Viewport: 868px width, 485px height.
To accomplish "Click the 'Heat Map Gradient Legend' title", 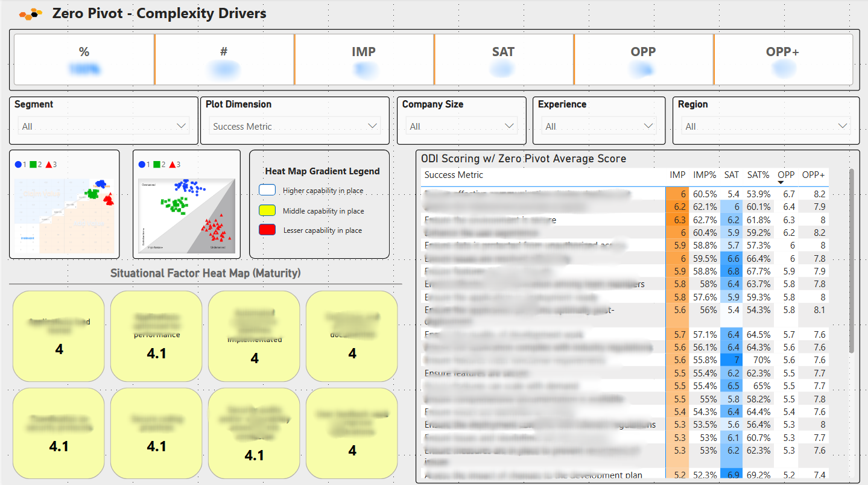I will click(x=323, y=171).
